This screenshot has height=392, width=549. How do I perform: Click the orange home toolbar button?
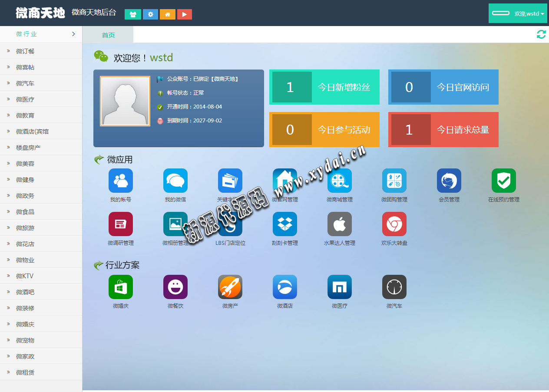point(168,14)
